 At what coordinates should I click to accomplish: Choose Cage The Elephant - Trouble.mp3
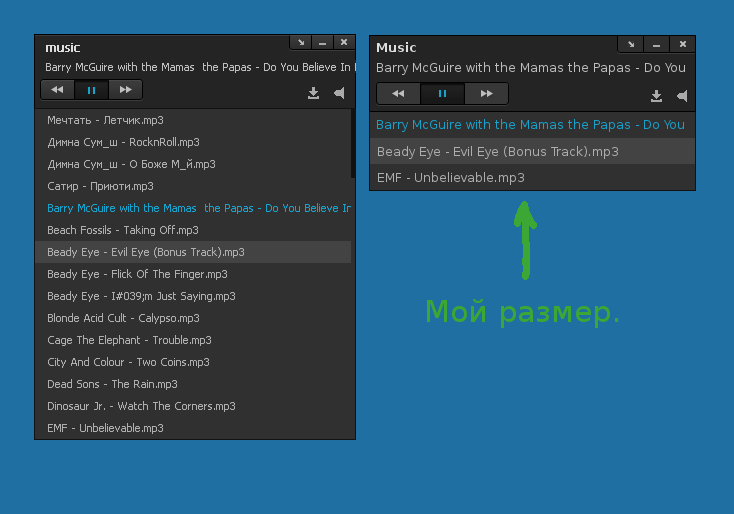pyautogui.click(x=129, y=340)
